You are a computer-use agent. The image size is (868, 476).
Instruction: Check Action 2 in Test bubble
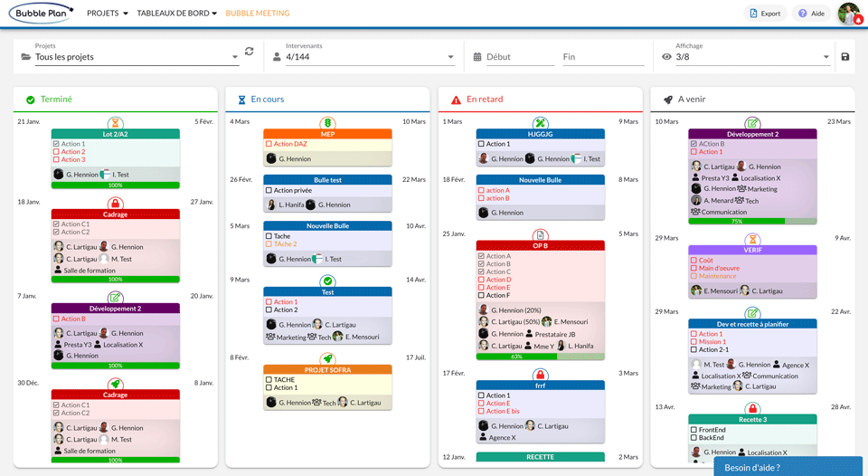[269, 309]
